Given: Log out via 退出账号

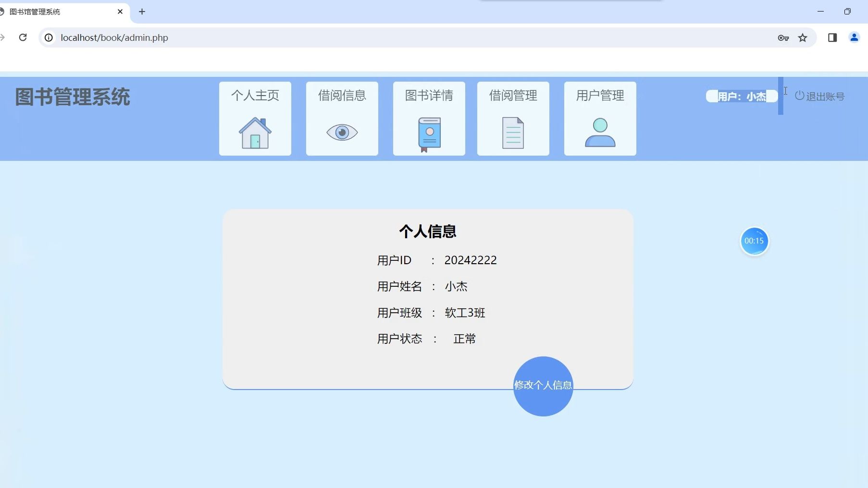Looking at the screenshot, I should [x=819, y=96].
